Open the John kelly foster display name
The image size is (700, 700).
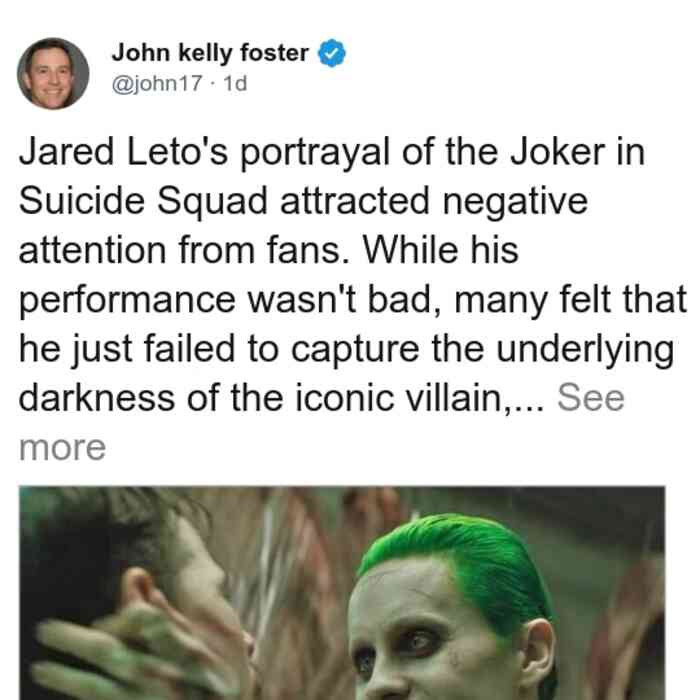click(210, 53)
